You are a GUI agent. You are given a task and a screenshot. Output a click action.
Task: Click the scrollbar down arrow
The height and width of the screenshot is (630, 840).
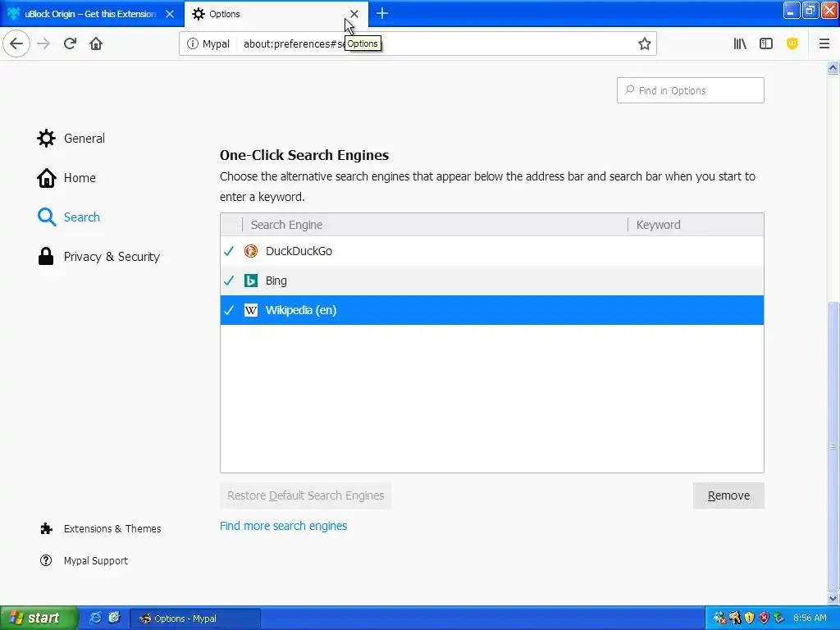[x=833, y=598]
